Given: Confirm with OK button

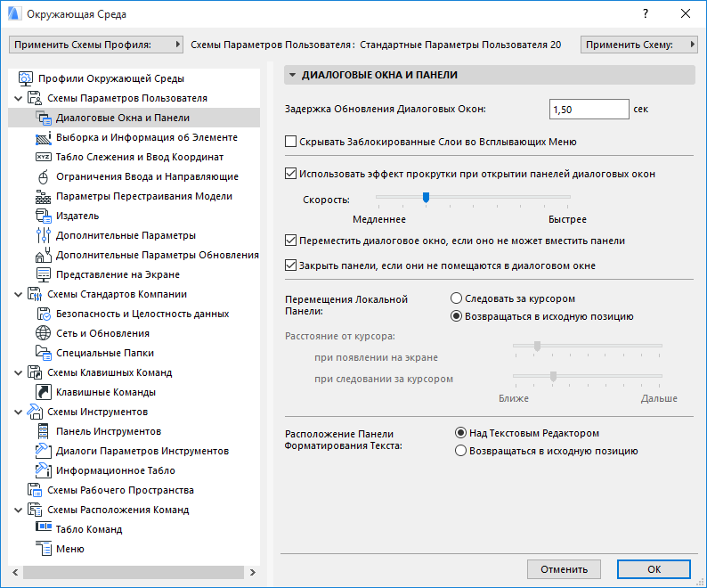Looking at the screenshot, I should 654,569.
